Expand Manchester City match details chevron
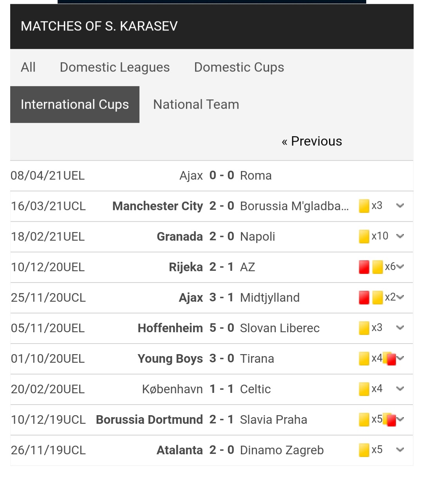 [400, 206]
